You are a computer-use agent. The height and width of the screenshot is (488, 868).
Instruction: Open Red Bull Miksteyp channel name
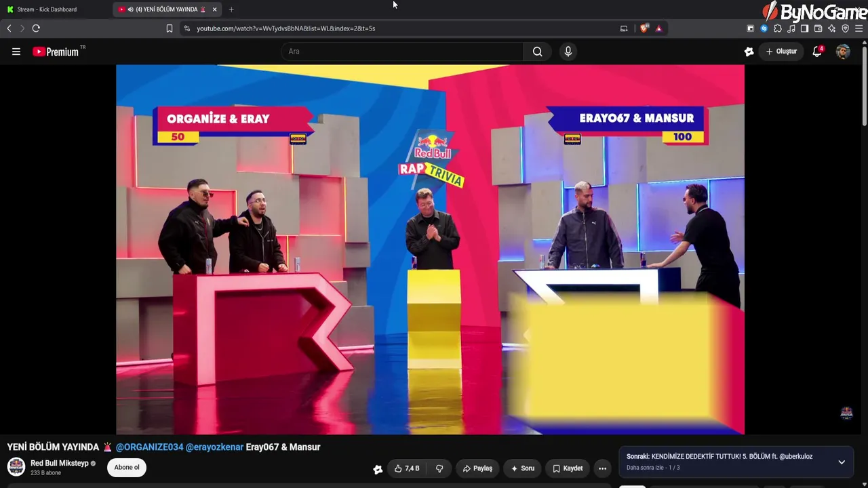tap(60, 464)
